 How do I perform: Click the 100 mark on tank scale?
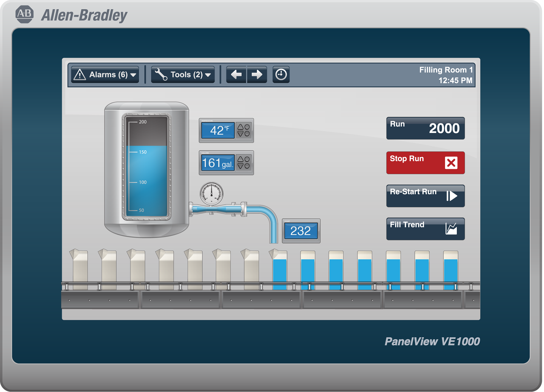pos(143,182)
